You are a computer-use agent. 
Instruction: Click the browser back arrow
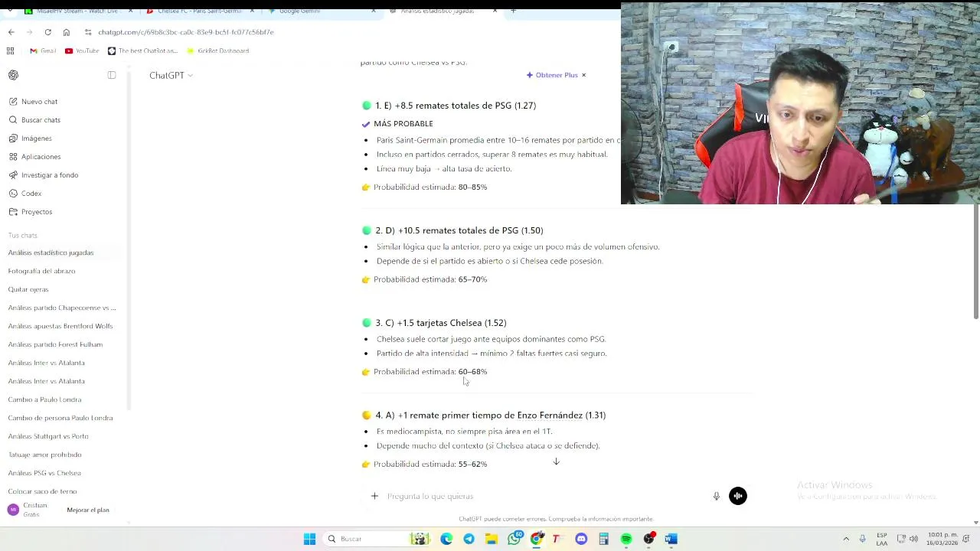point(11,32)
